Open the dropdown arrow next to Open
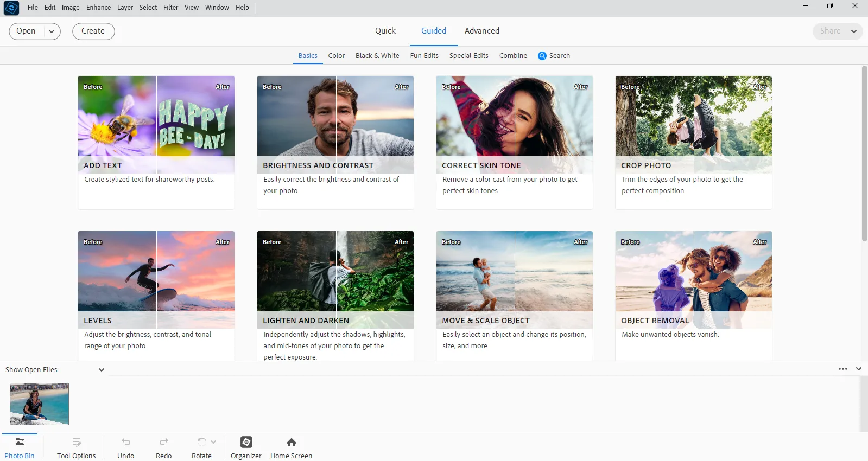Image resolution: width=868 pixels, height=461 pixels. tap(52, 31)
